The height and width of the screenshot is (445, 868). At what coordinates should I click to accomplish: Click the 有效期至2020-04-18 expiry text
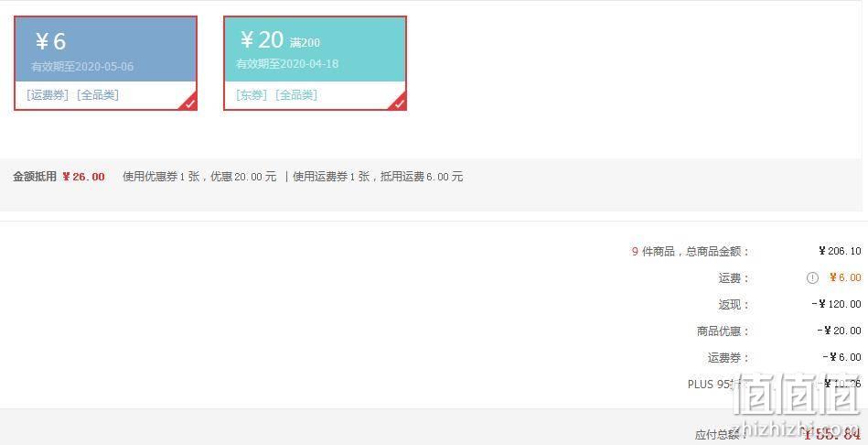(x=287, y=64)
